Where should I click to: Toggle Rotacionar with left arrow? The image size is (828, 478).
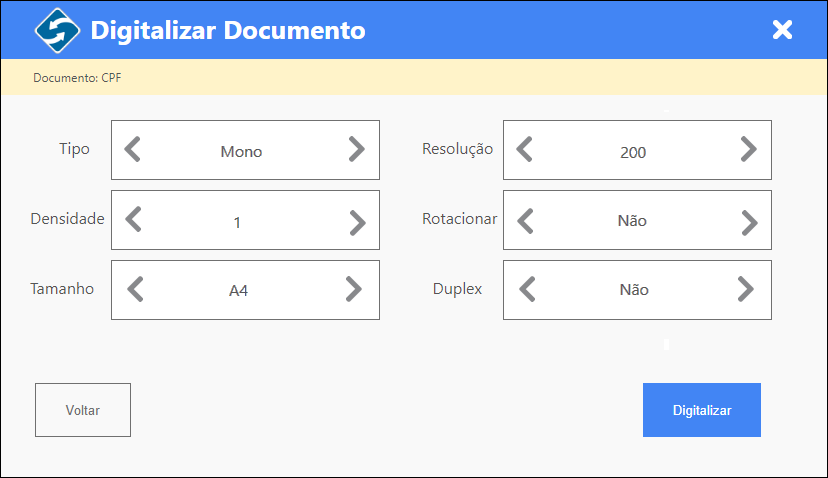[x=525, y=221]
